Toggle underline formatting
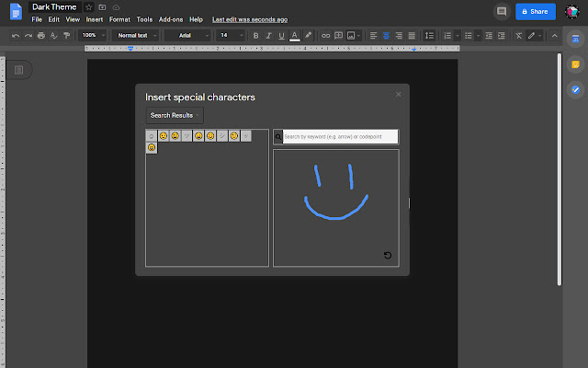Screen dimensions: 588x368 pos(281,36)
